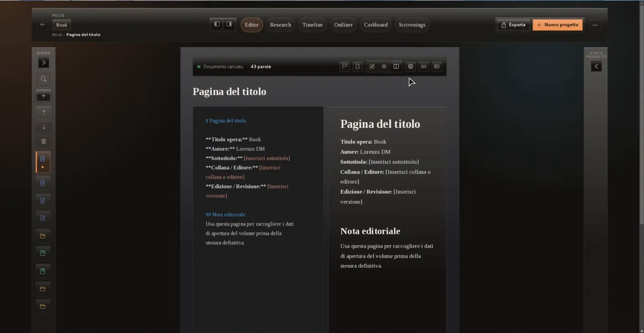Open the Outliner tab
644x333 pixels.
click(x=343, y=25)
